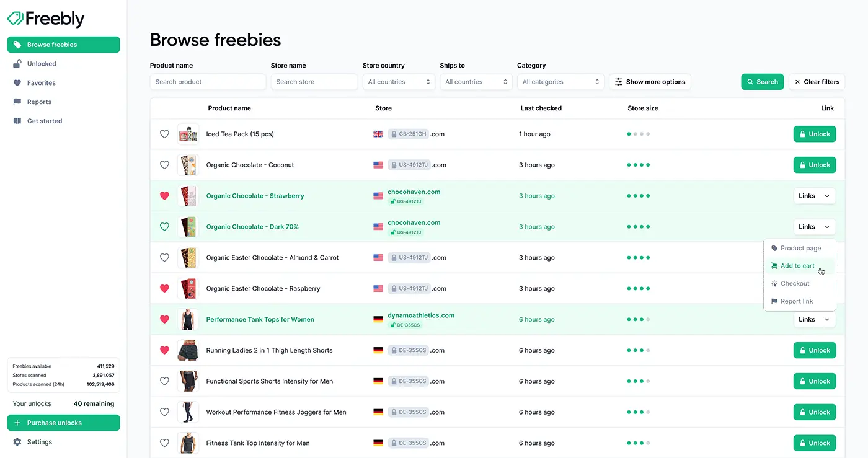
Task: Toggle favorite for Functional Sports Shorts
Action: click(164, 381)
